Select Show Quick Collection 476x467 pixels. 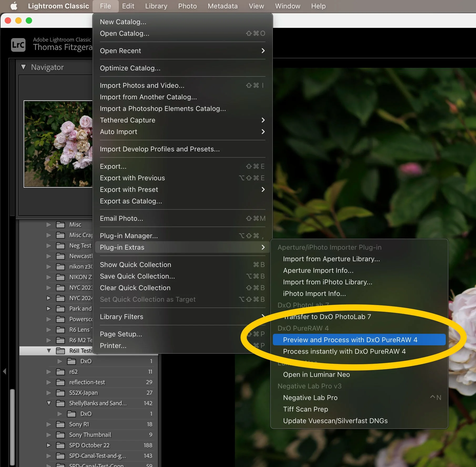pos(182,265)
